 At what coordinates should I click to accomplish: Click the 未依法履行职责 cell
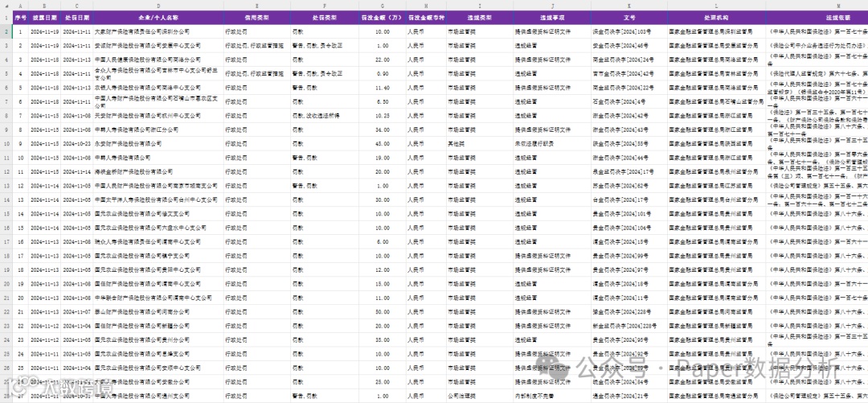pos(552,143)
